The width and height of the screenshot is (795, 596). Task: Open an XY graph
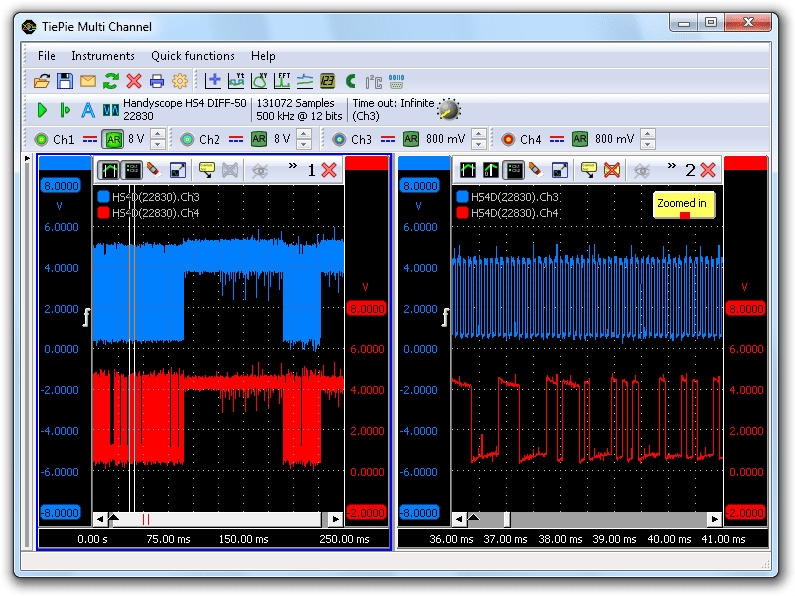[259, 81]
